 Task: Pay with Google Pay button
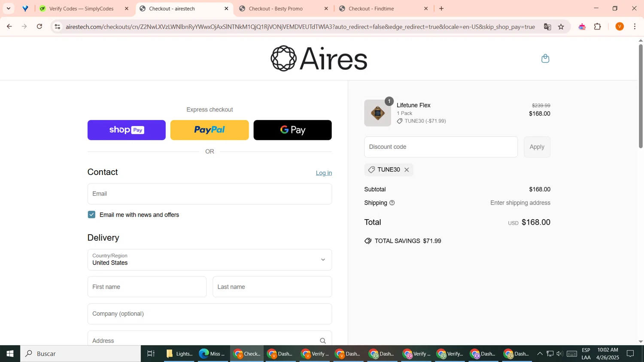point(292,130)
